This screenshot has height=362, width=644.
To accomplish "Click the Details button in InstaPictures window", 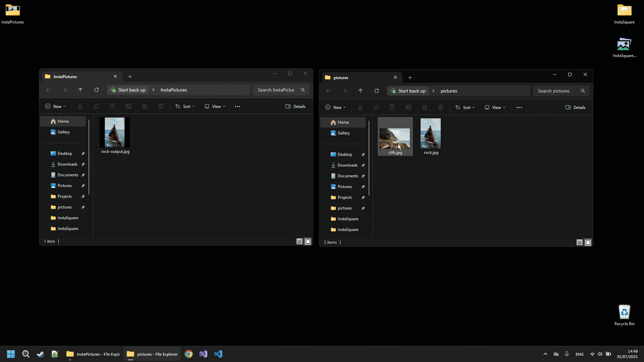I will (295, 106).
